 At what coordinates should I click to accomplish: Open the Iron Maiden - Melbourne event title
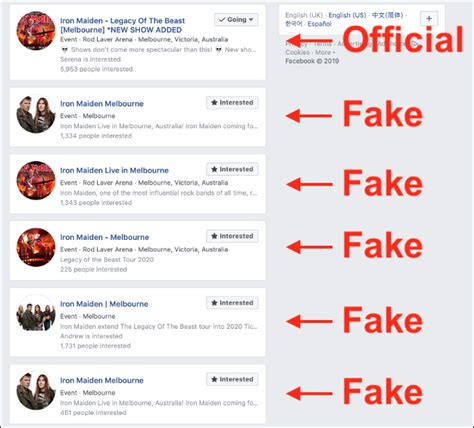(104, 237)
